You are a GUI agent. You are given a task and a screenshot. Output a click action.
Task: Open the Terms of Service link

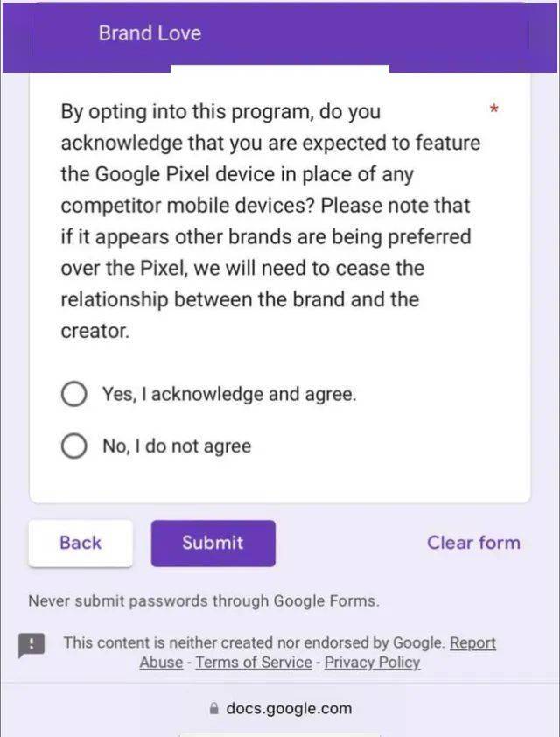click(x=254, y=663)
